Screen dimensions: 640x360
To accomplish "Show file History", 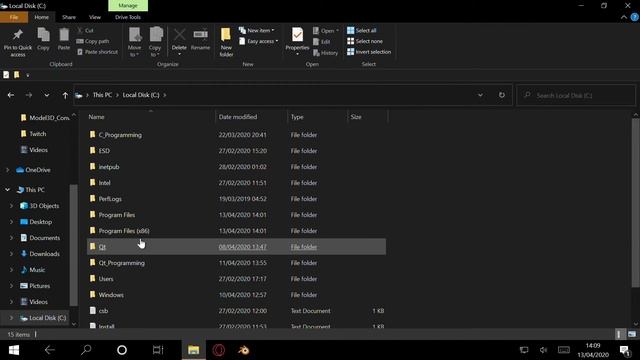I will [326, 53].
